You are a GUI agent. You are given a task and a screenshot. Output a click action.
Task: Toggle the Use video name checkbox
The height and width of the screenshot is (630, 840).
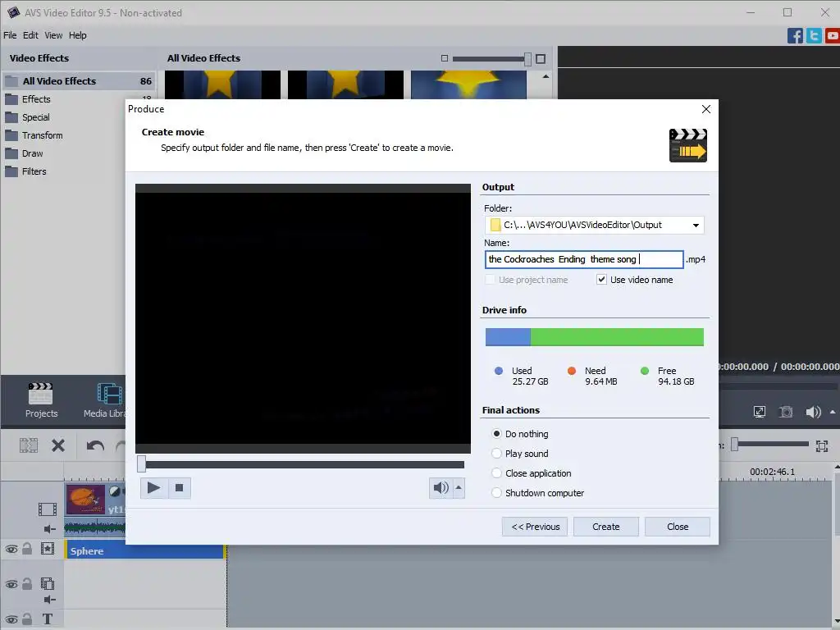pos(601,280)
